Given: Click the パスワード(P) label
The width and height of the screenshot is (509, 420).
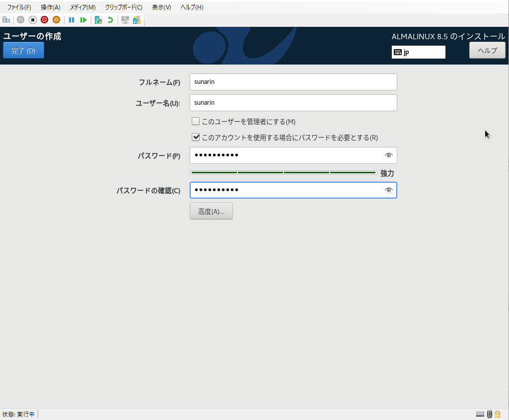Looking at the screenshot, I should (x=159, y=156).
